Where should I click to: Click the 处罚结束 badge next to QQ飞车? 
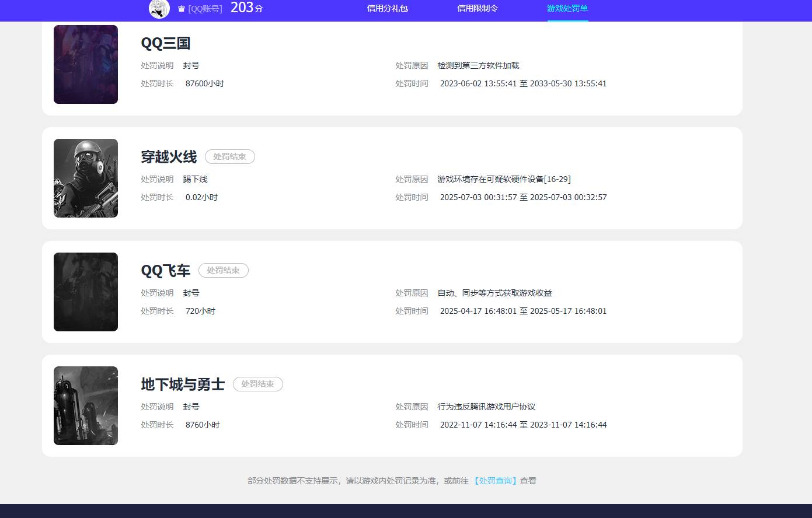(x=224, y=270)
